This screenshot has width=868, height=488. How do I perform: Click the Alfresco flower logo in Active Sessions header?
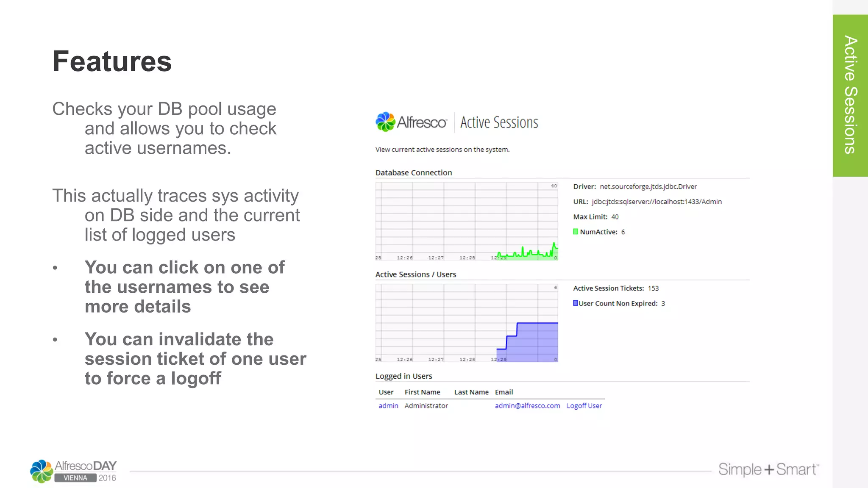click(x=386, y=122)
